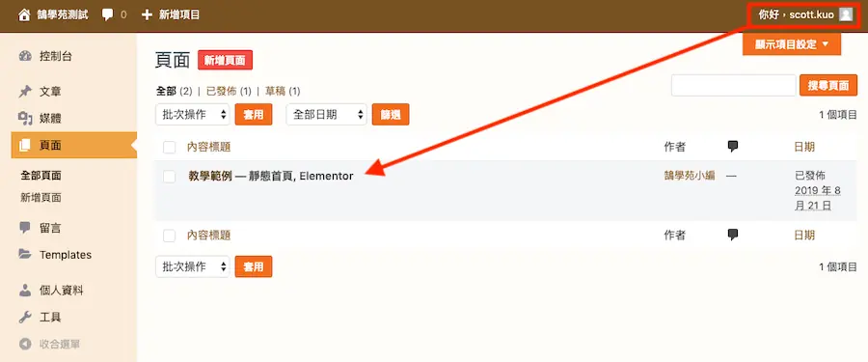Select 全部頁面 submenu item
This screenshot has height=362, width=868.
coord(41,176)
